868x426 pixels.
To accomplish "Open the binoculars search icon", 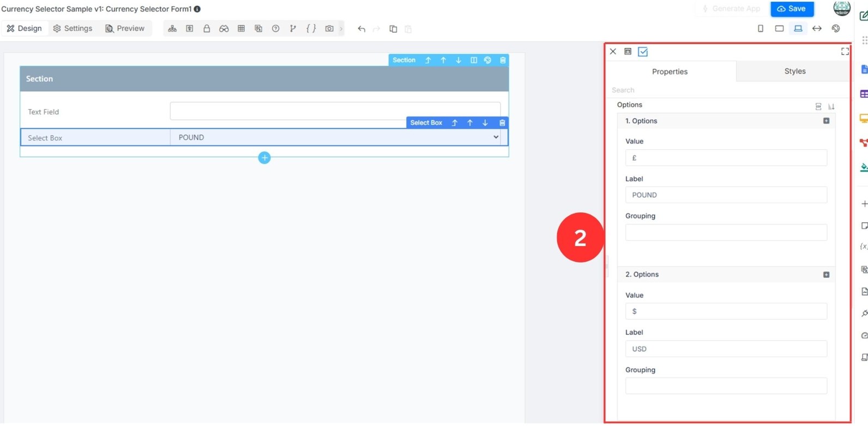I will tap(224, 29).
